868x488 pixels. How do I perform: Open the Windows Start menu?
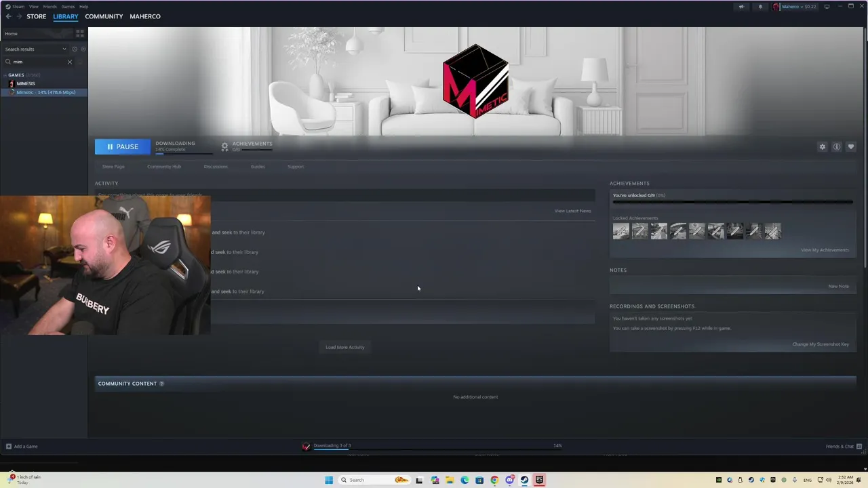click(x=329, y=480)
